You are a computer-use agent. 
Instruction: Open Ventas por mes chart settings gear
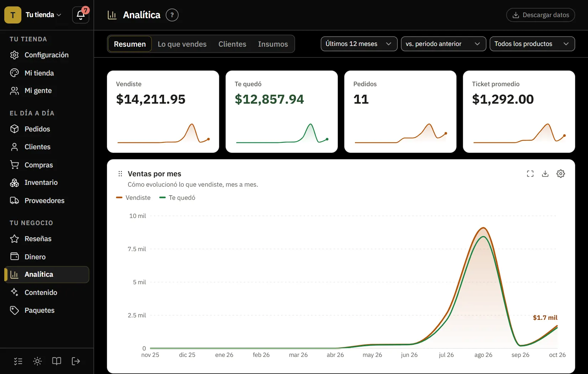pos(561,174)
